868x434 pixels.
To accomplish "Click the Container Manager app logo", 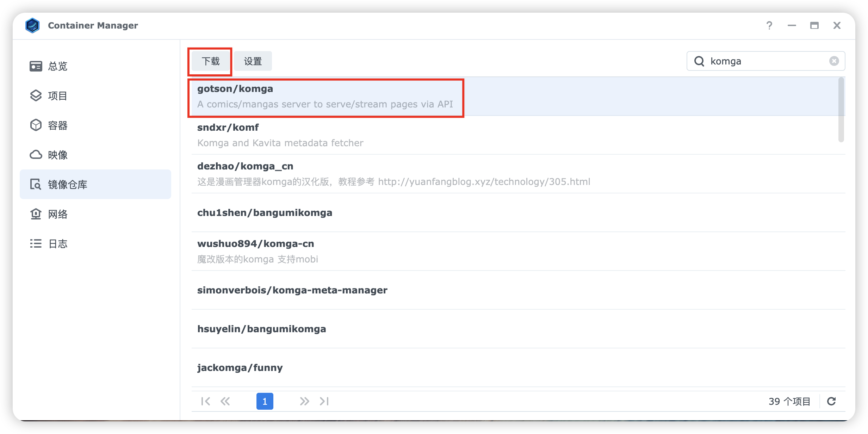I will pyautogui.click(x=32, y=25).
